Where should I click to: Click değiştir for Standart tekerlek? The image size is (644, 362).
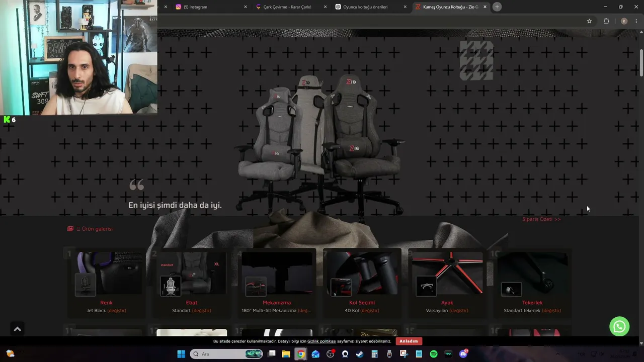click(x=551, y=311)
